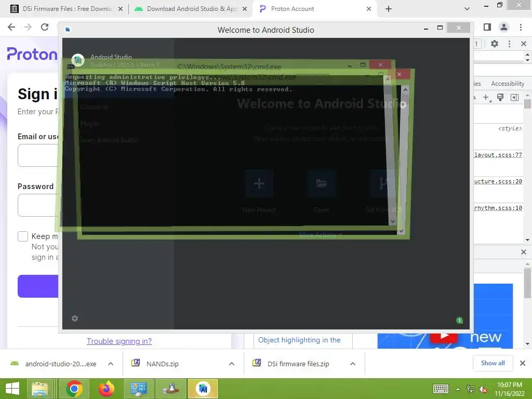Click DevTools styles pane scrollbar thumb

click(x=527, y=104)
